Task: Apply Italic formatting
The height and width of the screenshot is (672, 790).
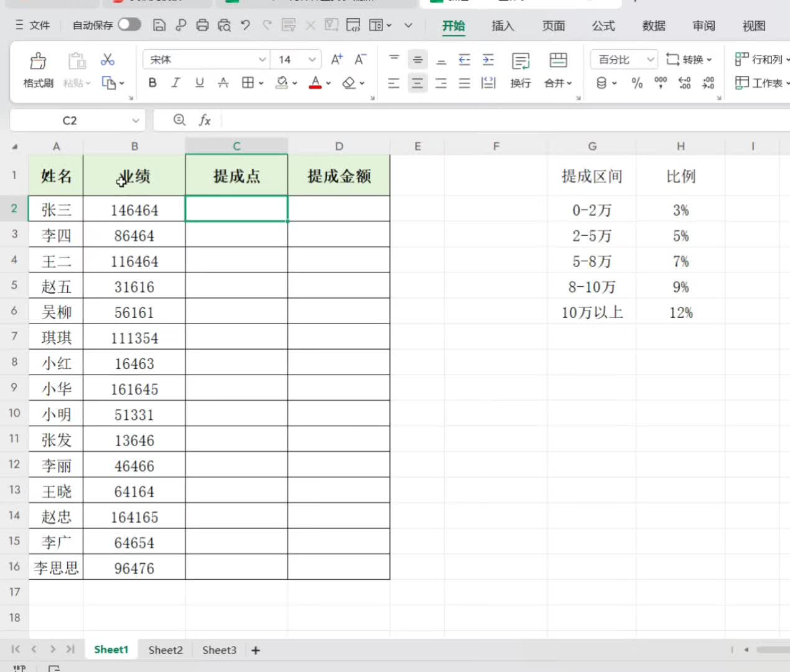Action: tap(175, 83)
